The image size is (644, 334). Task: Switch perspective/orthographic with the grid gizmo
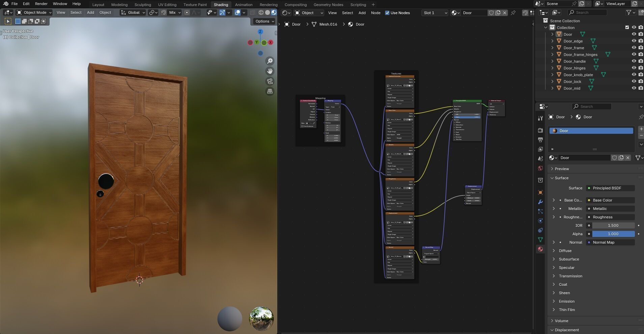pyautogui.click(x=270, y=91)
